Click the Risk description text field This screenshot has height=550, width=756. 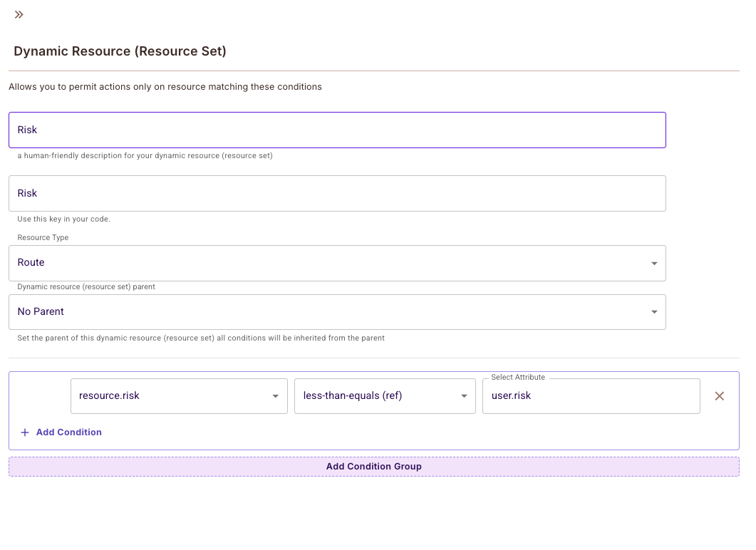[336, 130]
